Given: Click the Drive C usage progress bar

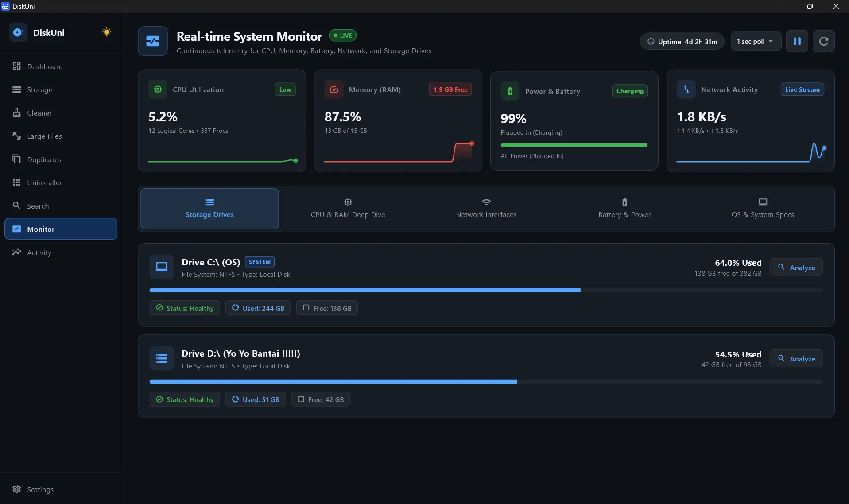Looking at the screenshot, I should point(486,290).
